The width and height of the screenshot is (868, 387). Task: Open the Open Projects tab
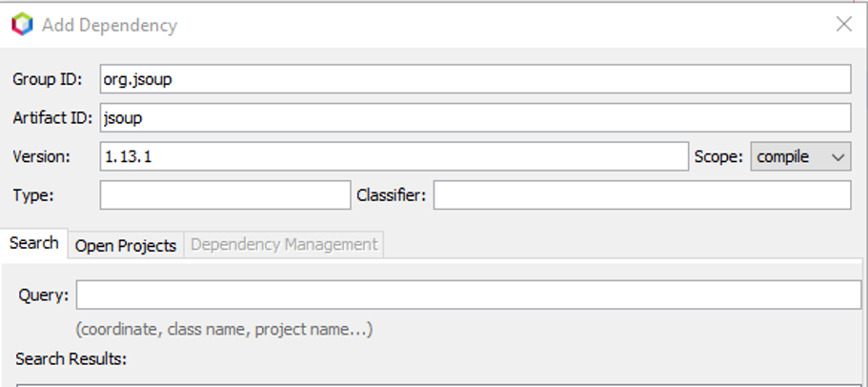(x=126, y=245)
